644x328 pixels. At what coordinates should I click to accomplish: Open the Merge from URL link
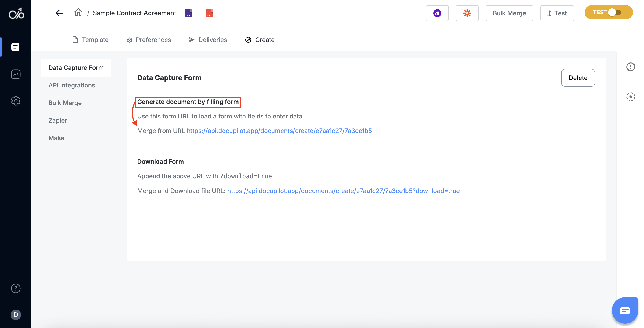(279, 131)
